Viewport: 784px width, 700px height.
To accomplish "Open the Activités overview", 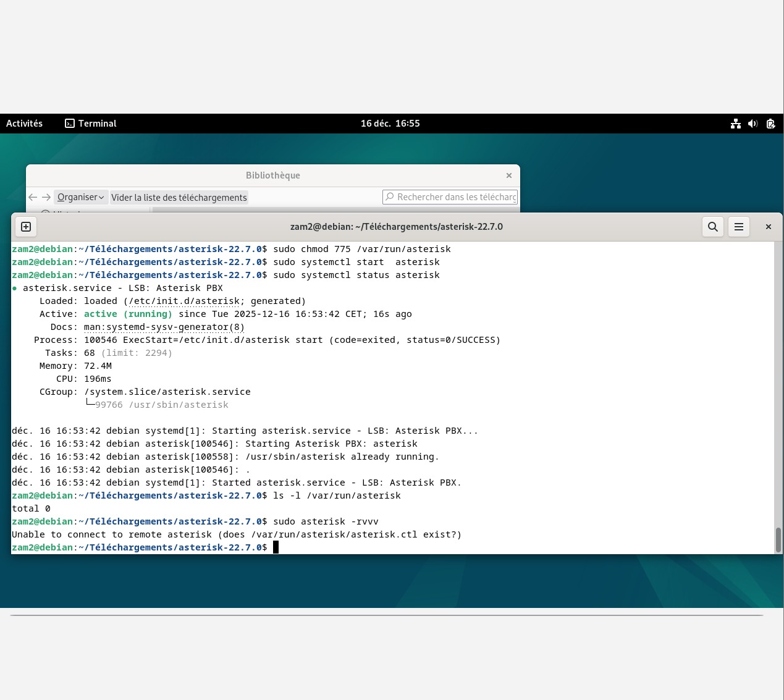I will (25, 124).
